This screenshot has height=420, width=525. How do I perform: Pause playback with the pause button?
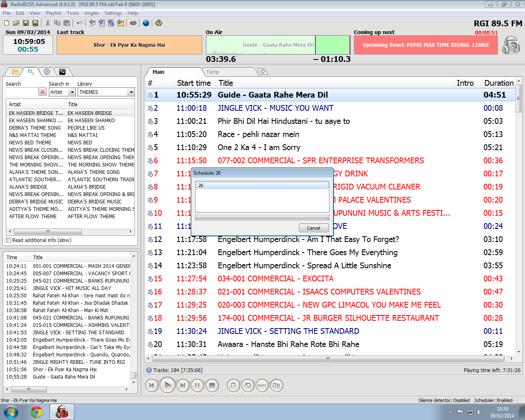click(x=197, y=386)
